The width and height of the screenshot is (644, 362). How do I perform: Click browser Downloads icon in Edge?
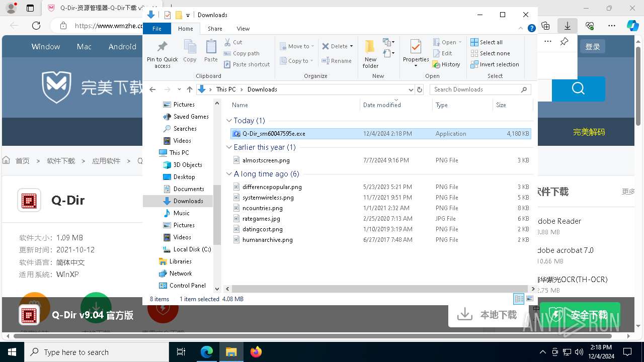click(x=568, y=26)
